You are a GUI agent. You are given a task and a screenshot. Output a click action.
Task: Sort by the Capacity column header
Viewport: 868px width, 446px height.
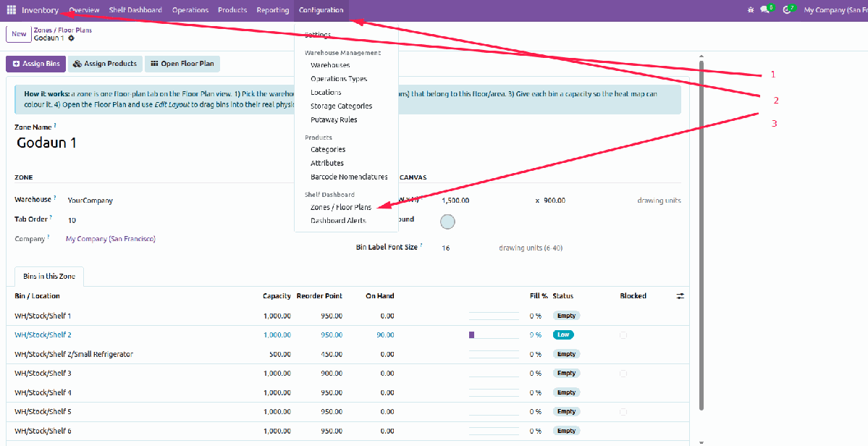click(277, 296)
